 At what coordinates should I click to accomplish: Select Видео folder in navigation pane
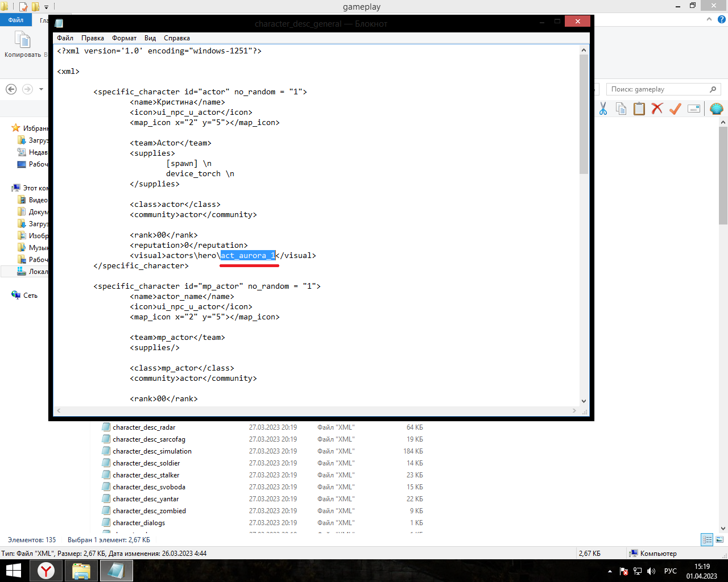click(x=33, y=200)
